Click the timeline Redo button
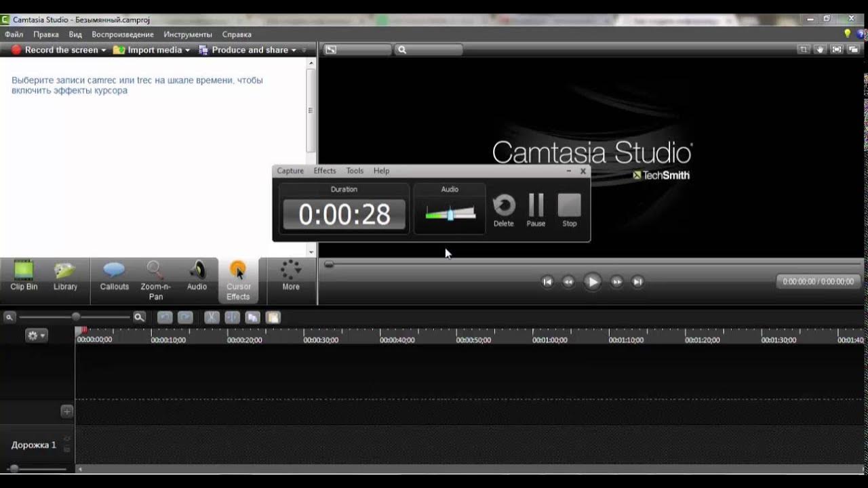Image resolution: width=868 pixels, height=488 pixels. coord(185,317)
